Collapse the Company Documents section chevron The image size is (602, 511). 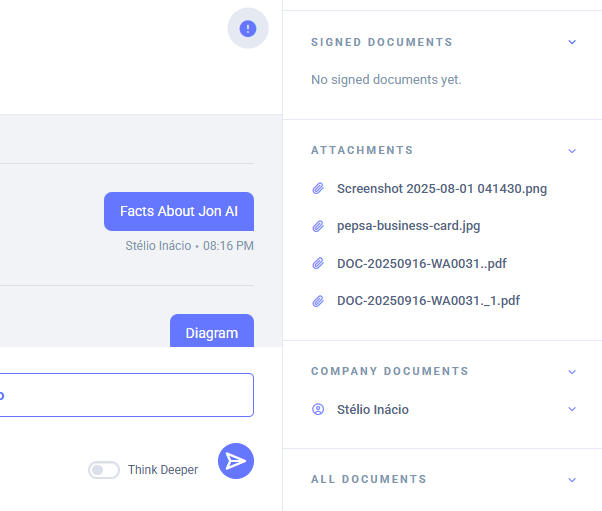point(572,372)
